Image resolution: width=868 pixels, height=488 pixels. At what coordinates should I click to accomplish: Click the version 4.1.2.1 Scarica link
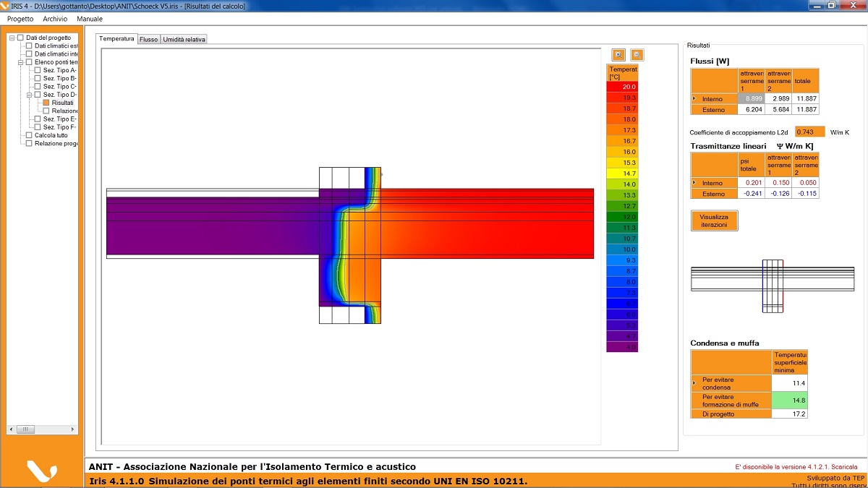pyautogui.click(x=796, y=467)
